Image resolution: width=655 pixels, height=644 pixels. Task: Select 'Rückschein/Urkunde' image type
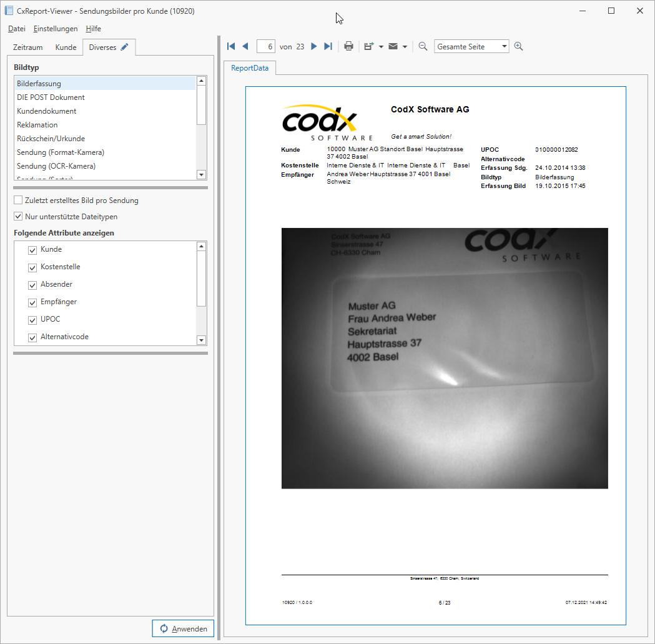pos(106,138)
